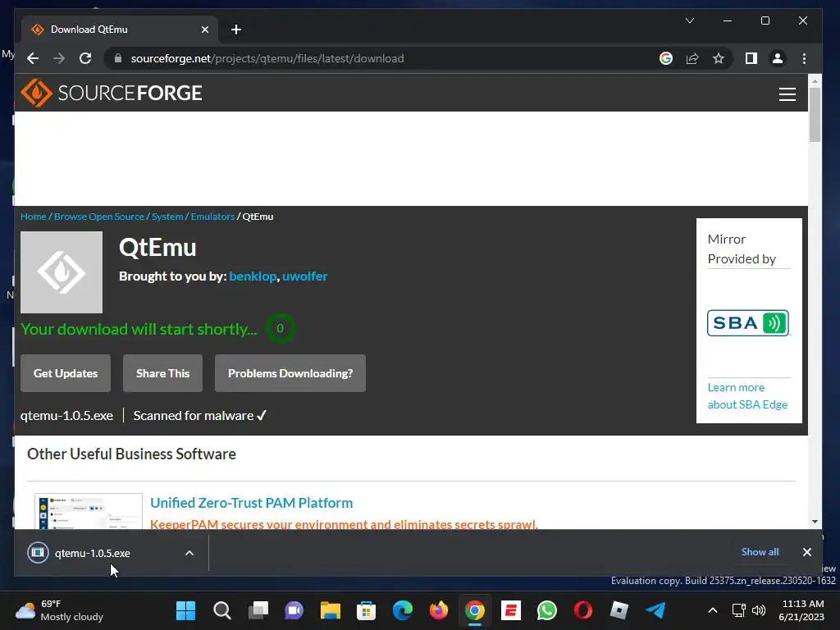Screen dimensions: 840x630
Task: Open benklop author profile
Action: tap(253, 276)
